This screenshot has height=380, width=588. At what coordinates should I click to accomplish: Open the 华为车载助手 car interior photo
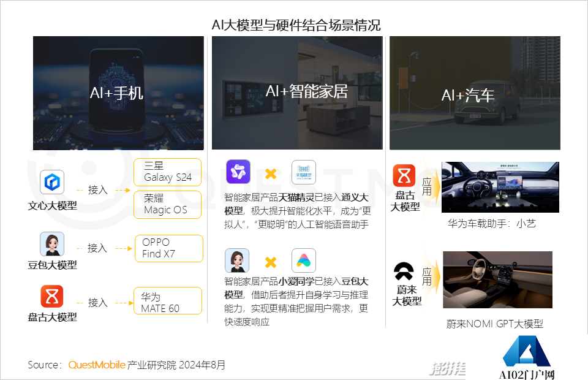[500, 187]
